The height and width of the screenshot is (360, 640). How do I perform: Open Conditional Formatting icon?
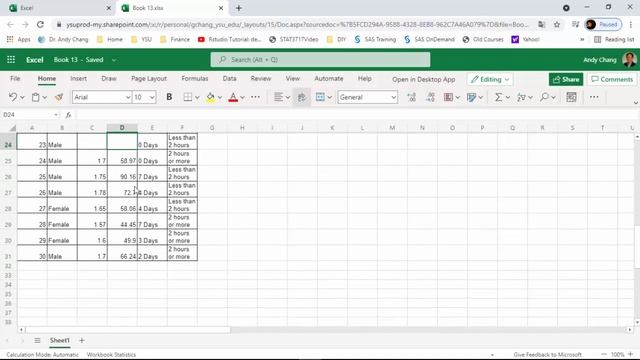click(449, 97)
